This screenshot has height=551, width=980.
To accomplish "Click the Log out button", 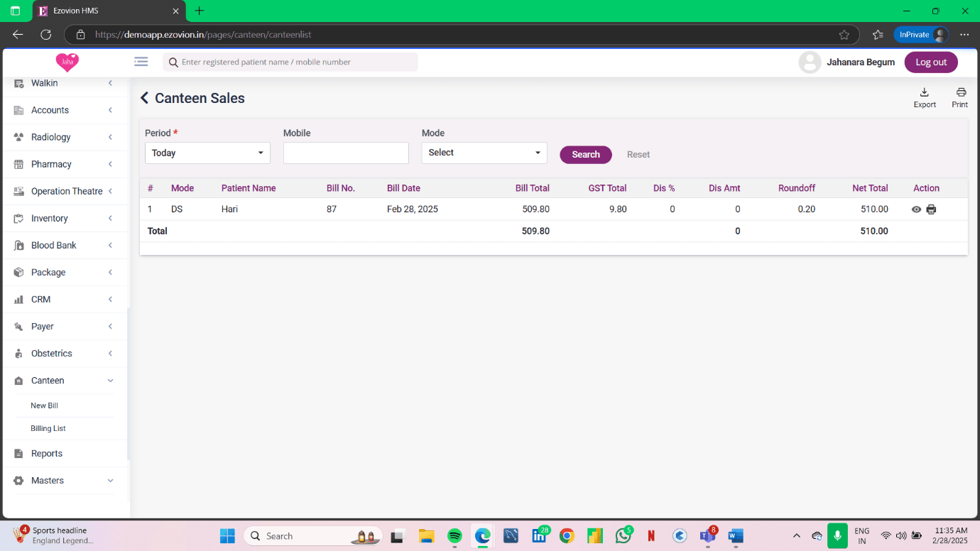I will (x=930, y=62).
